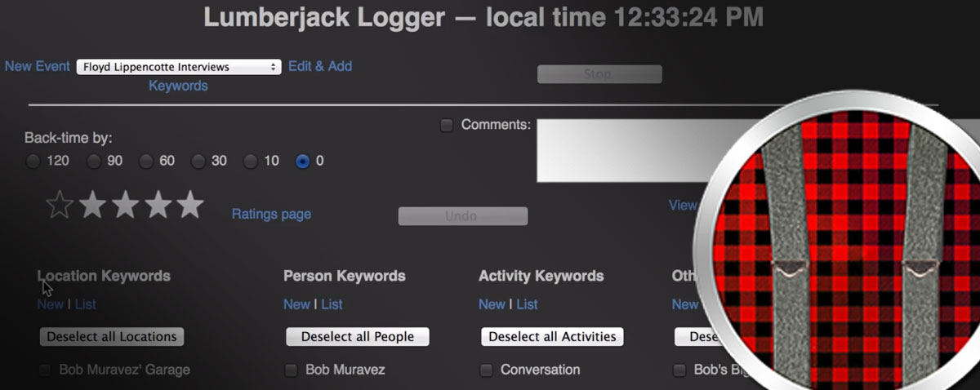The height and width of the screenshot is (390, 980).
Task: Click the Edit & Add link
Action: [320, 66]
